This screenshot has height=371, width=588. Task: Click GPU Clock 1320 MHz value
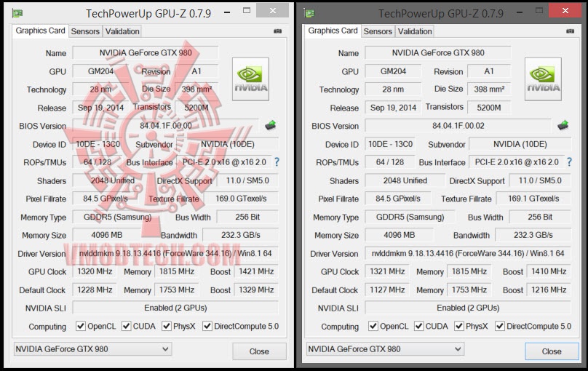click(95, 271)
